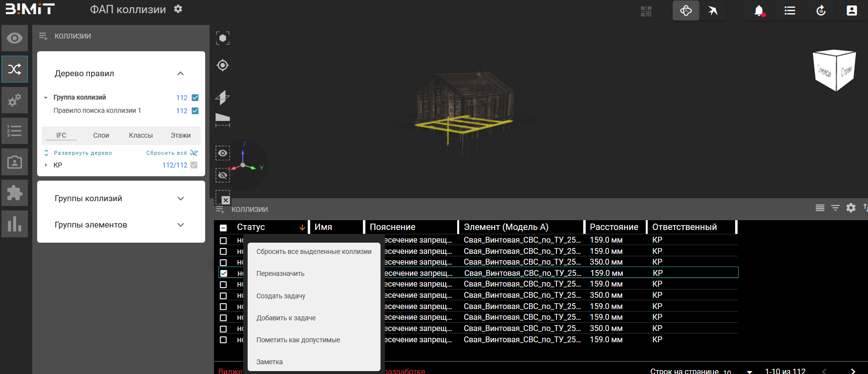868x374 pixels.
Task: Click the section plane tool icon
Action: pos(223,97)
